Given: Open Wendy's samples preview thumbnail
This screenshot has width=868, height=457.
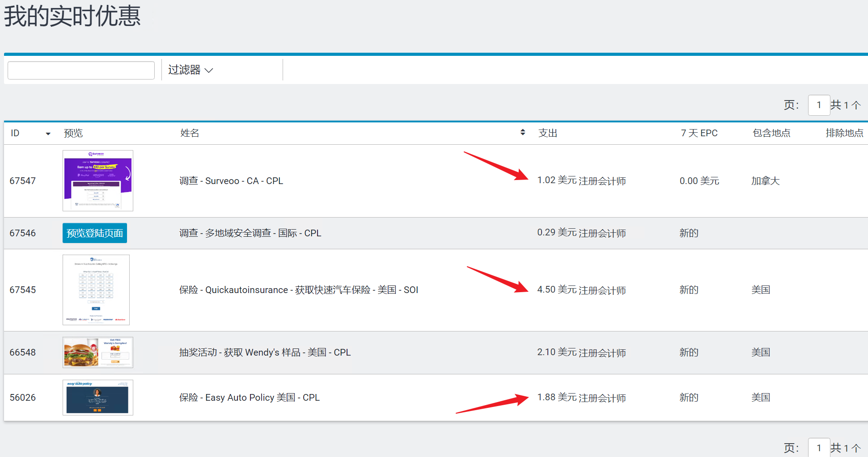Looking at the screenshot, I should tap(98, 352).
